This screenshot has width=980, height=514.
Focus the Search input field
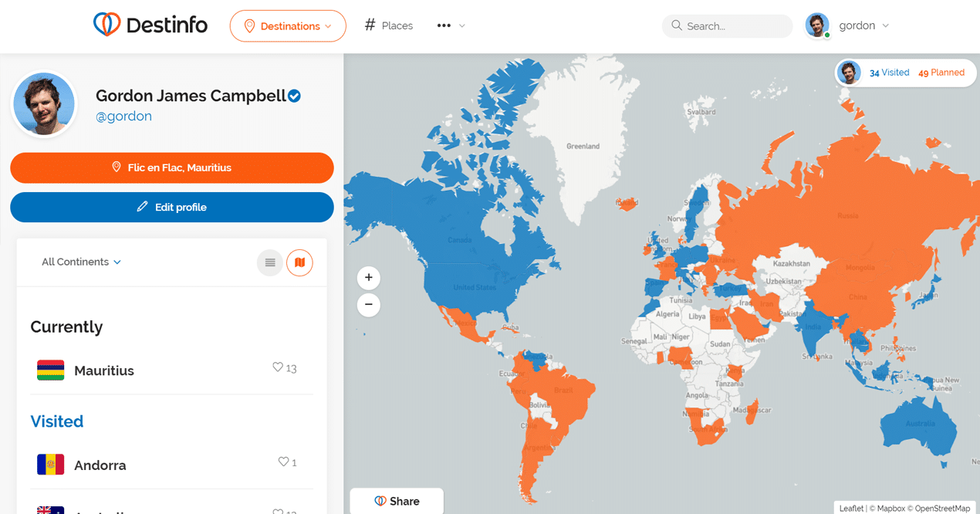click(x=727, y=25)
